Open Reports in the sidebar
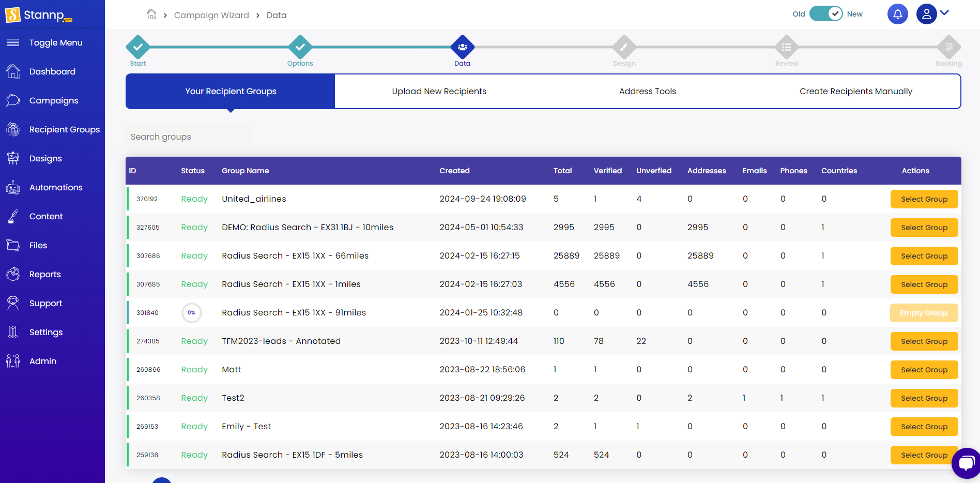The image size is (980, 483). (x=45, y=275)
